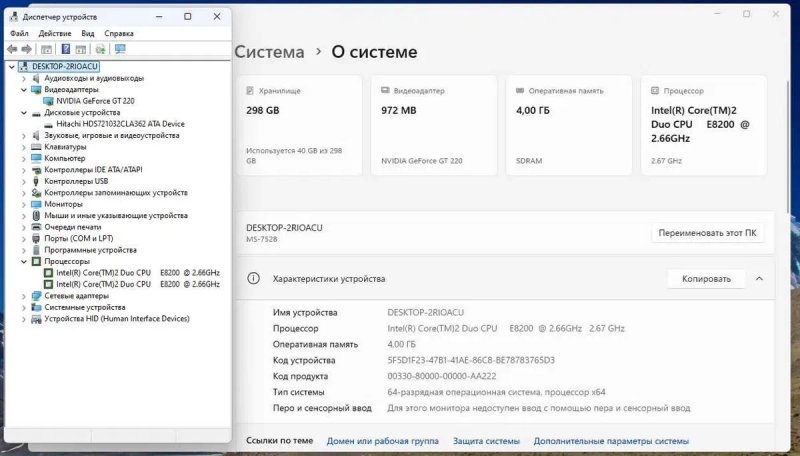800x456 pixels.
Task: Open the Защита системы link
Action: coord(486,441)
